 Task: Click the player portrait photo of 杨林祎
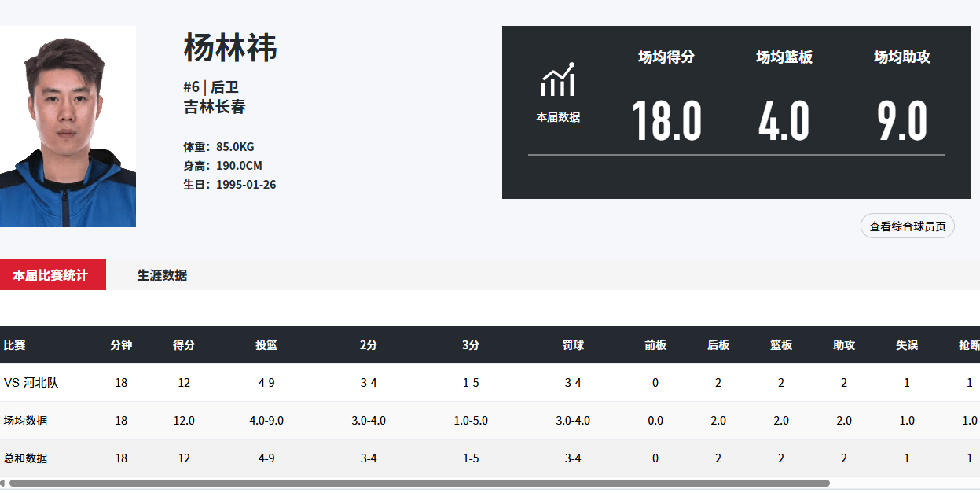pyautogui.click(x=68, y=127)
